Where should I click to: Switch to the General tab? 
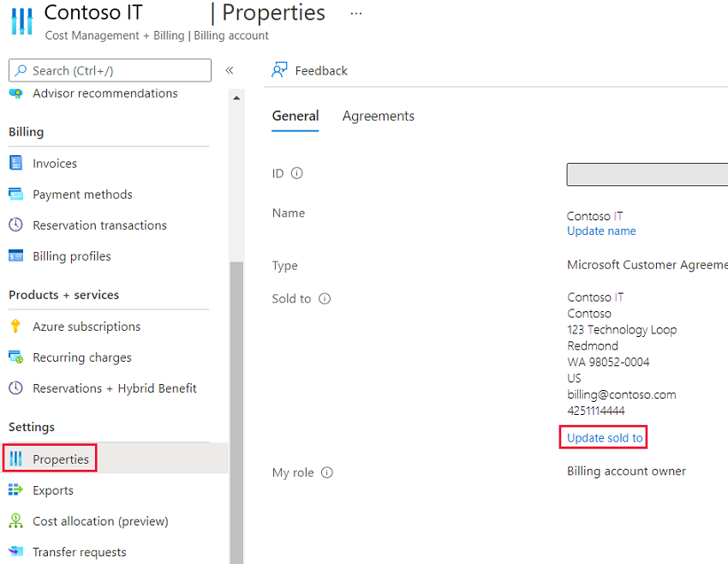(x=295, y=116)
